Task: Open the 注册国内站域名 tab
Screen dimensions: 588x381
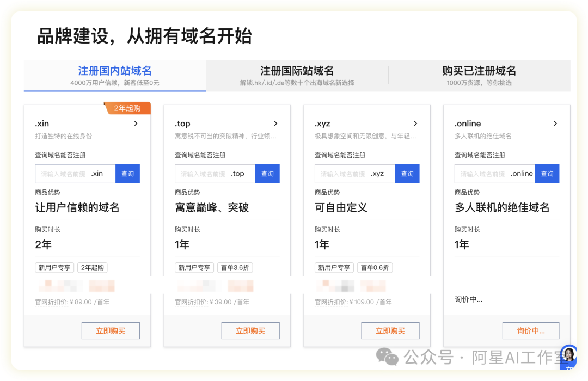Action: coord(115,75)
